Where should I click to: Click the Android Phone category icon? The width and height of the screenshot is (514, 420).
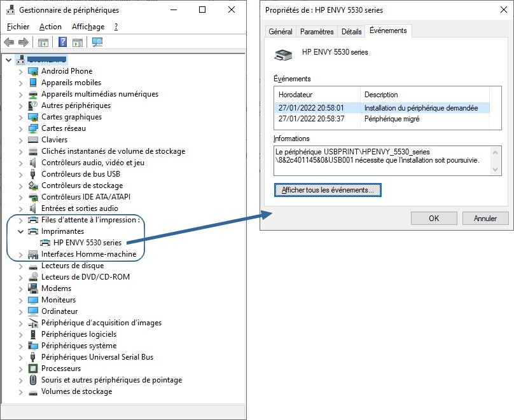click(x=33, y=71)
